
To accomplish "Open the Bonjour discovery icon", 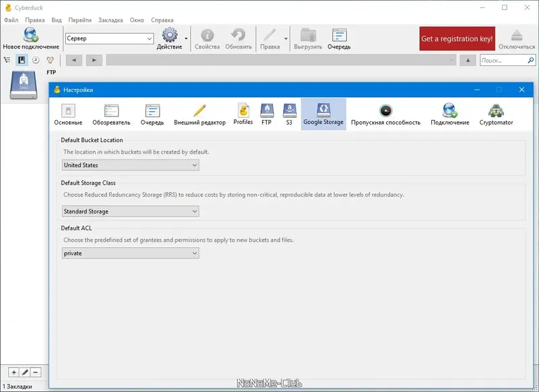I will (50, 60).
